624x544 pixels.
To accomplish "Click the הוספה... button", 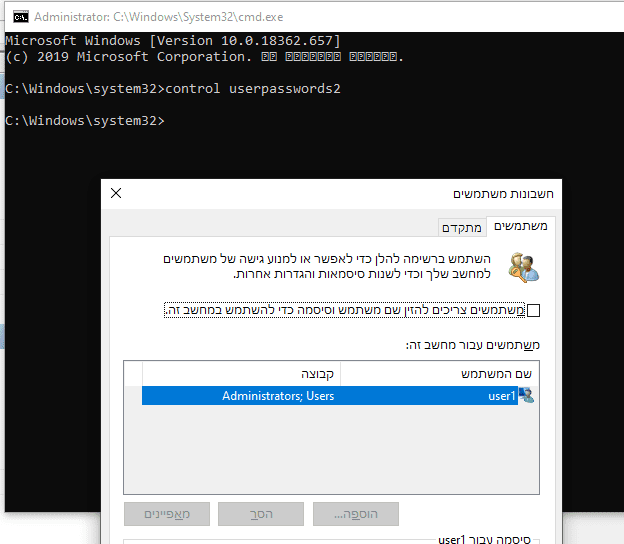I will click(x=356, y=514).
